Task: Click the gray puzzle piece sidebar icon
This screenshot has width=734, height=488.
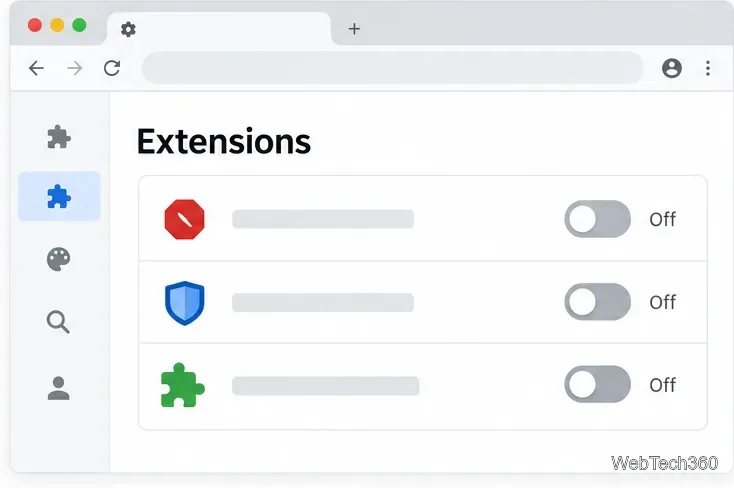Action: [59, 137]
